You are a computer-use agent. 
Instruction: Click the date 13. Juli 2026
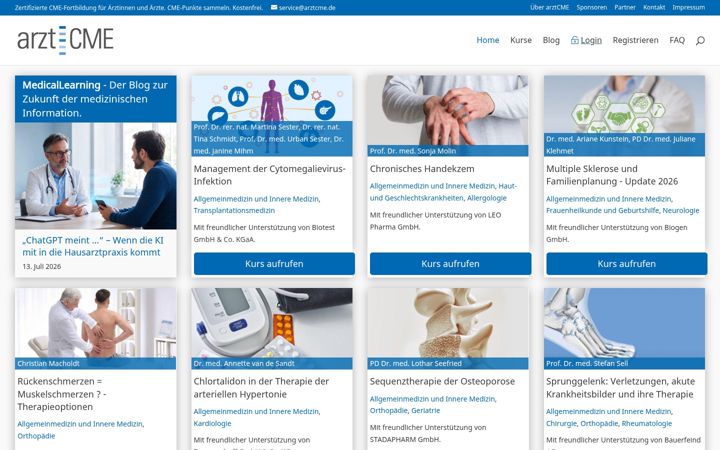[x=42, y=266]
